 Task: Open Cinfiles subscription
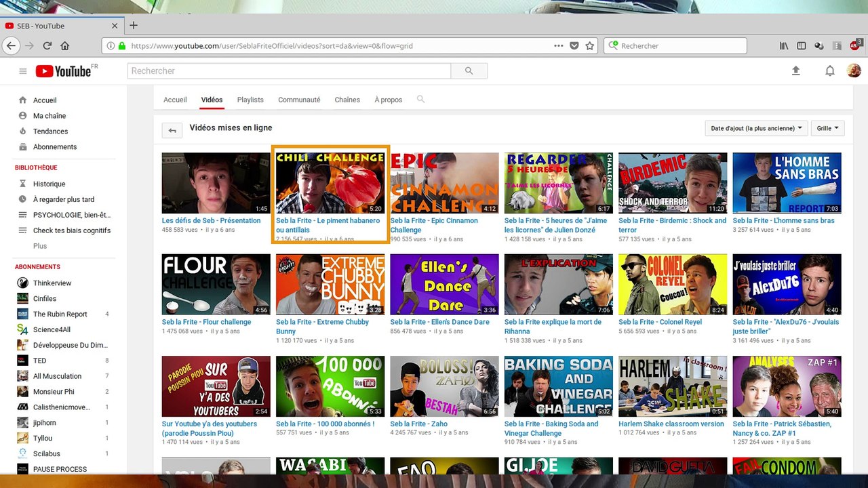[x=45, y=299]
